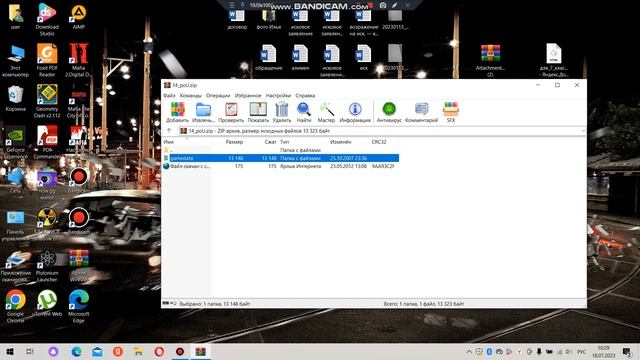Open the Файл menu in WinRAR
Screen dimensions: 640x360
point(169,96)
